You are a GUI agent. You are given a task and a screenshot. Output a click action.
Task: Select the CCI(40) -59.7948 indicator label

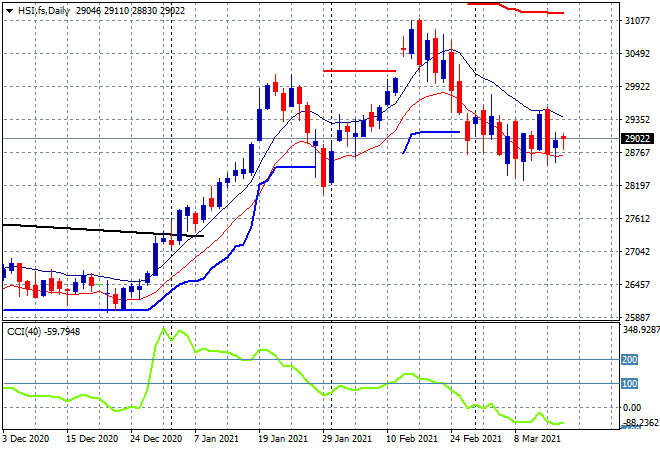pos(43,332)
